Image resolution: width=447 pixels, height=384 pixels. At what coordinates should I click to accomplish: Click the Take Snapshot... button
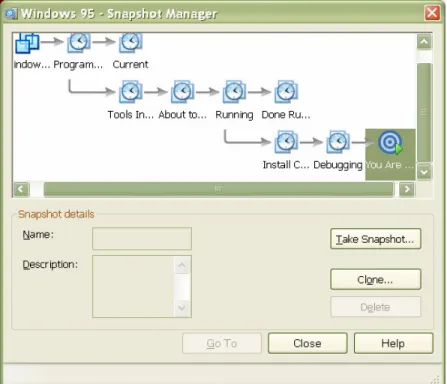[376, 239]
